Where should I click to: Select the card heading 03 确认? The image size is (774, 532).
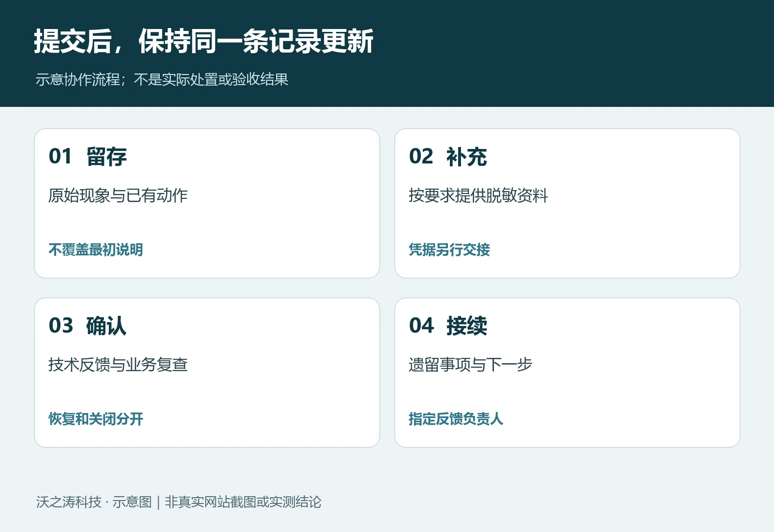pyautogui.click(x=88, y=326)
